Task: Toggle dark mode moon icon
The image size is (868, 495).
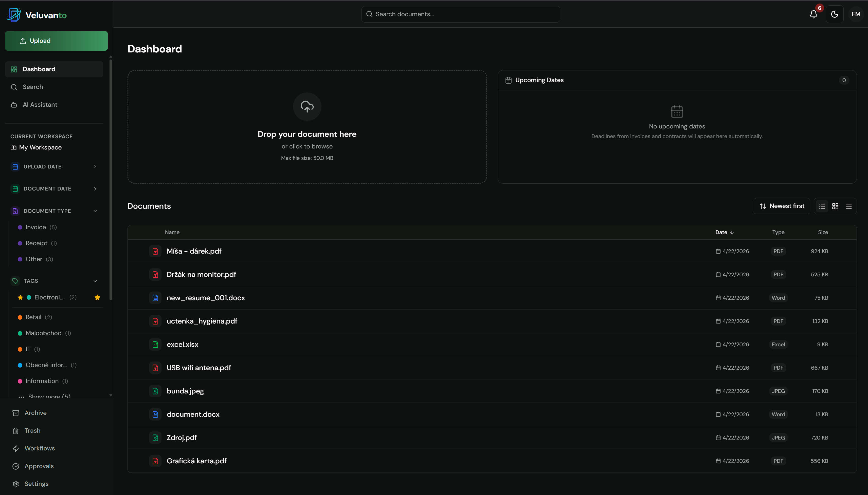Action: tap(834, 14)
